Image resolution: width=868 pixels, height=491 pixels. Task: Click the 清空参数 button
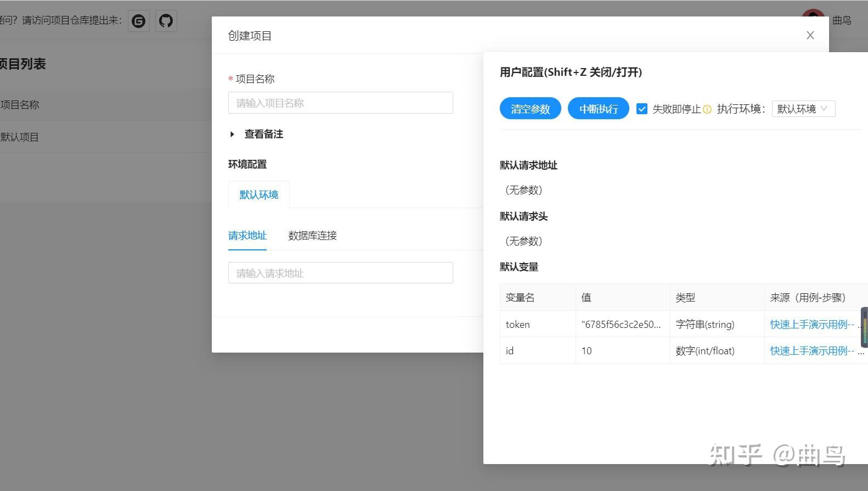(530, 109)
